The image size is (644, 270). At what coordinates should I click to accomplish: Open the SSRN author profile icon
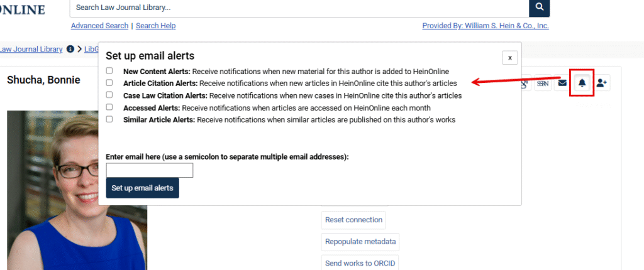[543, 84]
